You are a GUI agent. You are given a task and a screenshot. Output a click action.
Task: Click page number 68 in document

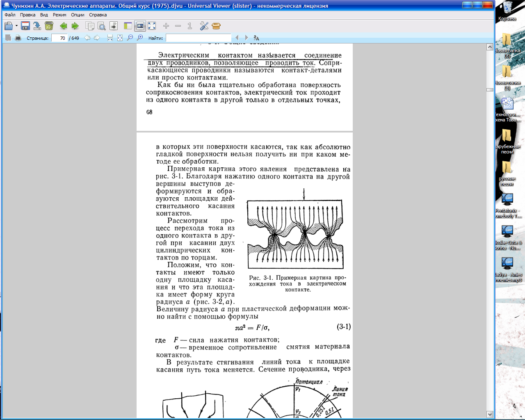point(149,112)
